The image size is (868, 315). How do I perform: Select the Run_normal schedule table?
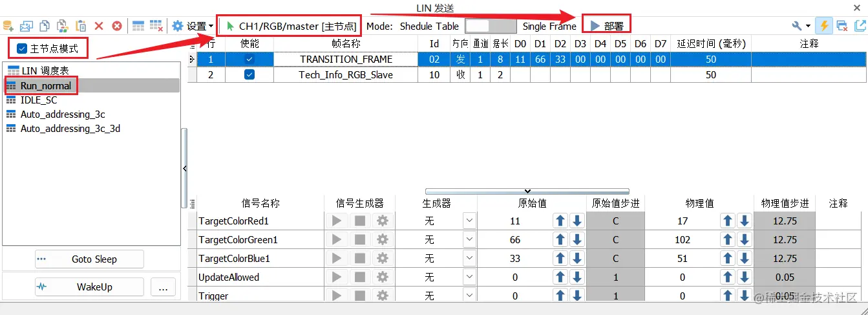point(45,85)
